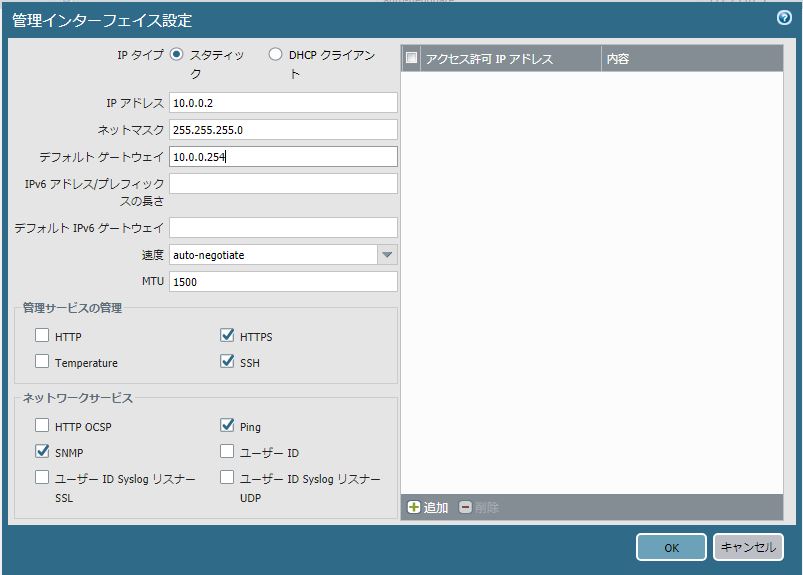Select the DHCP クライアント radio button
Viewport: 803px width, 575px height.
tap(275, 55)
